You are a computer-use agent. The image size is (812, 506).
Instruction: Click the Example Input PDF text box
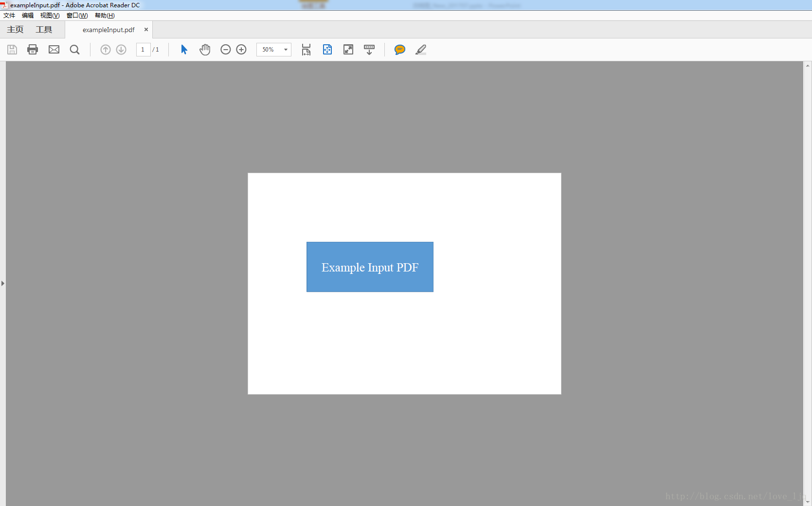370,267
